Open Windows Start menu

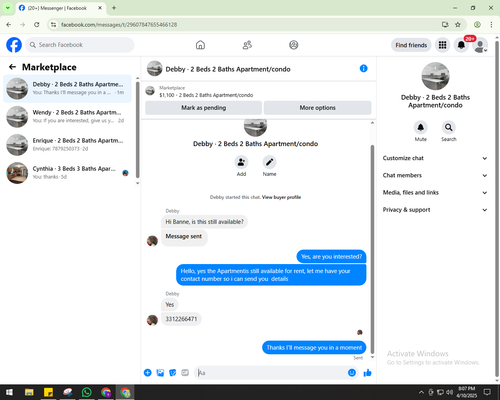tap(9, 392)
